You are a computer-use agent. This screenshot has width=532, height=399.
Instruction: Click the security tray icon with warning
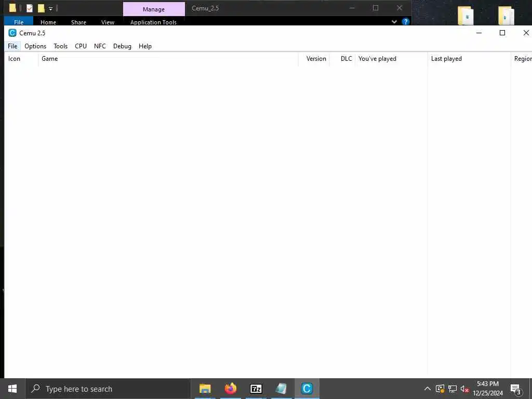[x=440, y=389]
